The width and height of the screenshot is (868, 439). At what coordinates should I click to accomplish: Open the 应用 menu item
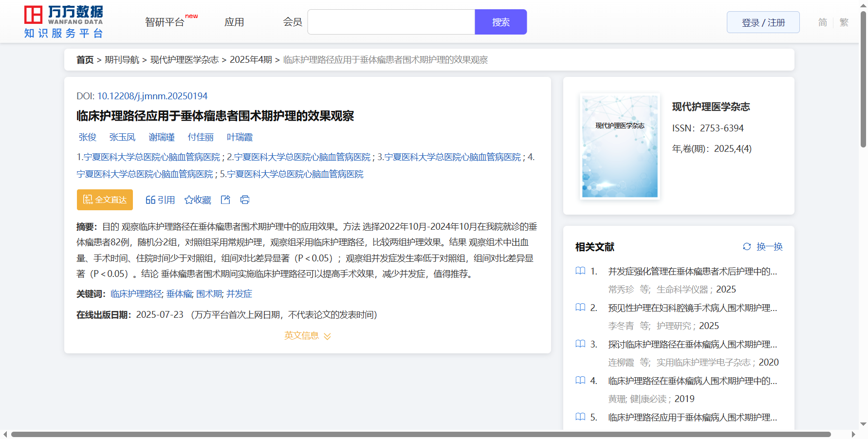(x=234, y=22)
